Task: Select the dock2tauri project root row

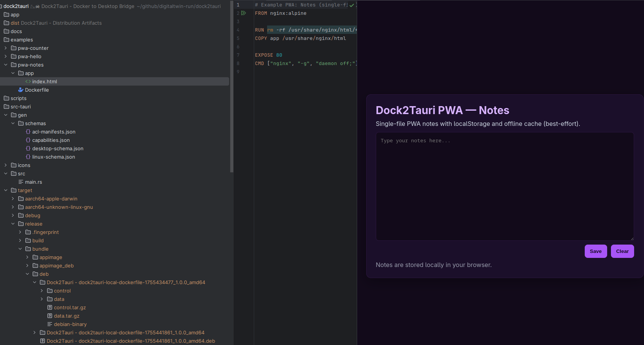Action: pyautogui.click(x=114, y=6)
